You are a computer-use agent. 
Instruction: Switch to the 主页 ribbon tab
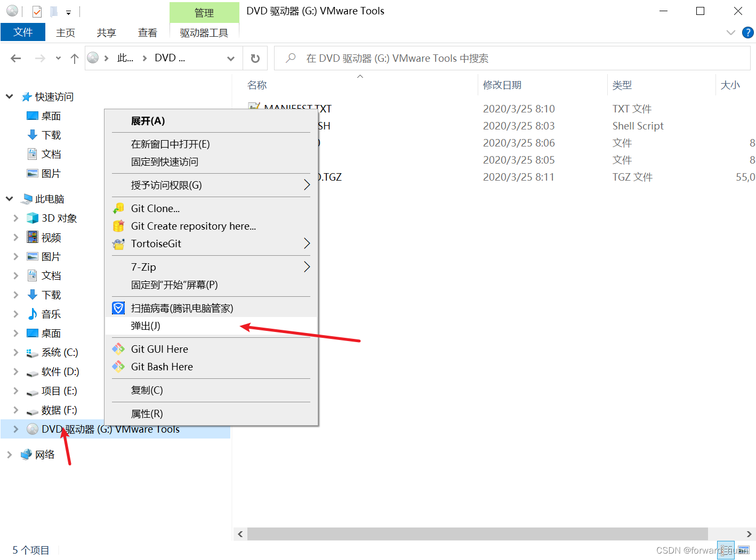(66, 33)
